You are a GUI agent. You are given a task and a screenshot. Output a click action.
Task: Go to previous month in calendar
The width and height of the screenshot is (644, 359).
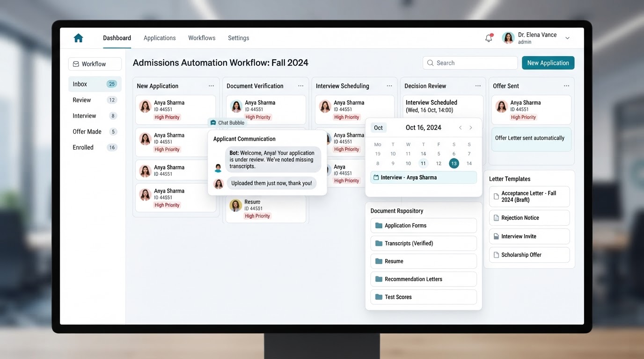tap(461, 128)
